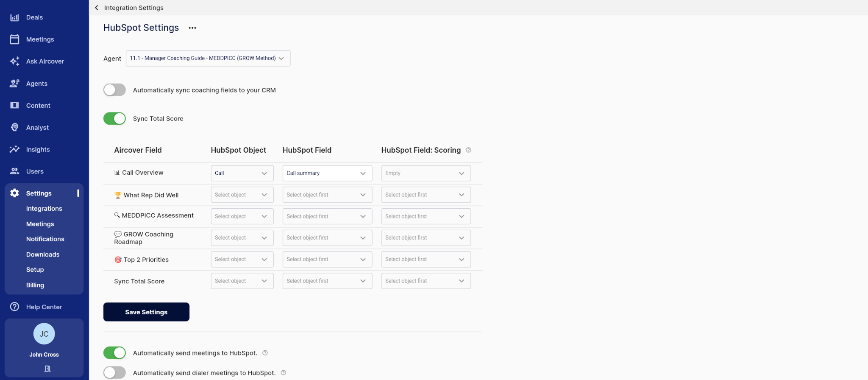
Task: Click the speech bubble icon beside GROW Coaching Roadmap
Action: (x=118, y=234)
